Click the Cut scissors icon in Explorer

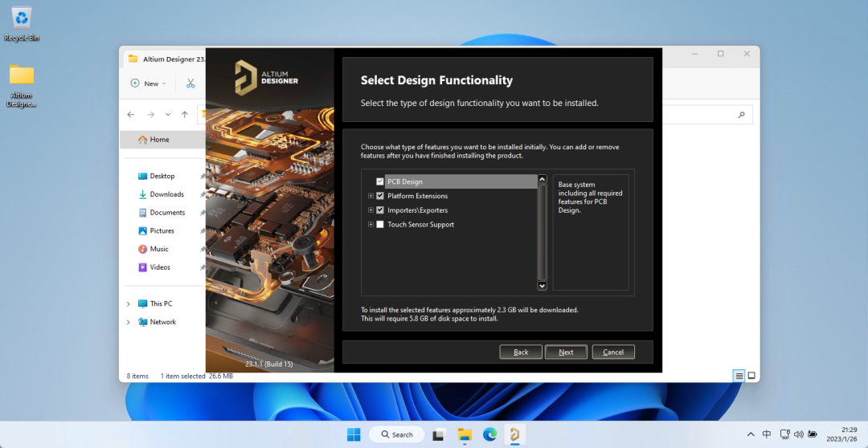[x=190, y=83]
